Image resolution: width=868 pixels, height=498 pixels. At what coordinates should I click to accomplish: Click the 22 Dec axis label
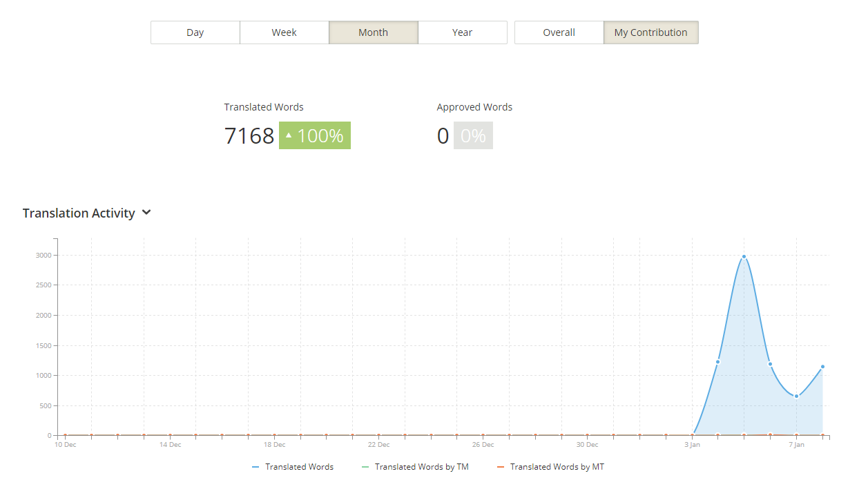pyautogui.click(x=378, y=445)
